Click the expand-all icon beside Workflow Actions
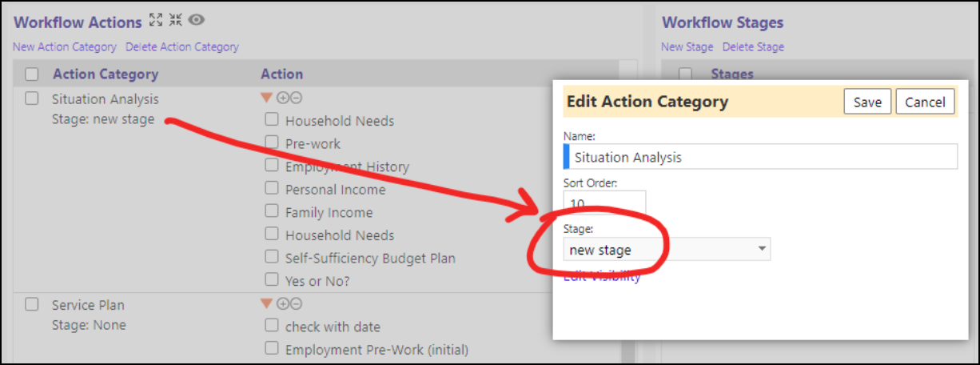 pyautogui.click(x=156, y=21)
